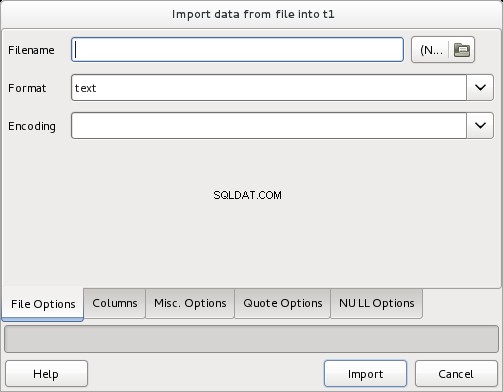503x392 pixels.
Task: Click the empty import progress bar
Action: [251, 339]
